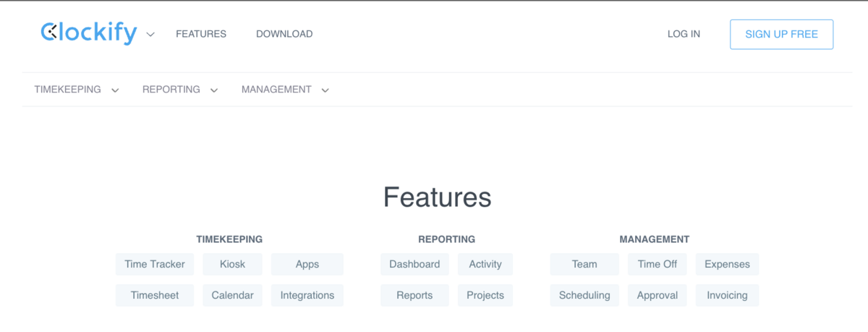Open the Timesheet feature
This screenshot has width=868, height=332.
point(155,295)
